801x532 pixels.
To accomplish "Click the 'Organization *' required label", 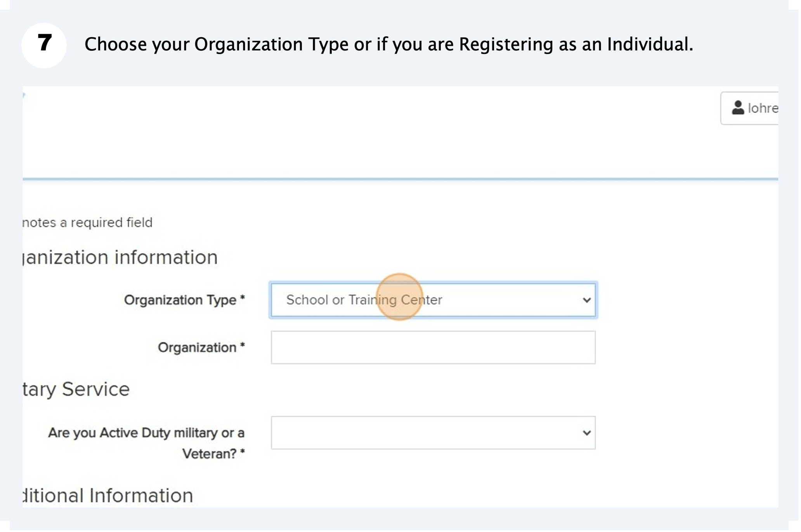I will tap(201, 347).
